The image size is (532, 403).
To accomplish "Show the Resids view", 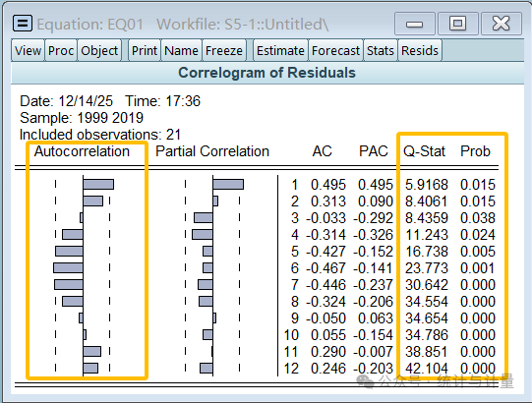I will 420,50.
